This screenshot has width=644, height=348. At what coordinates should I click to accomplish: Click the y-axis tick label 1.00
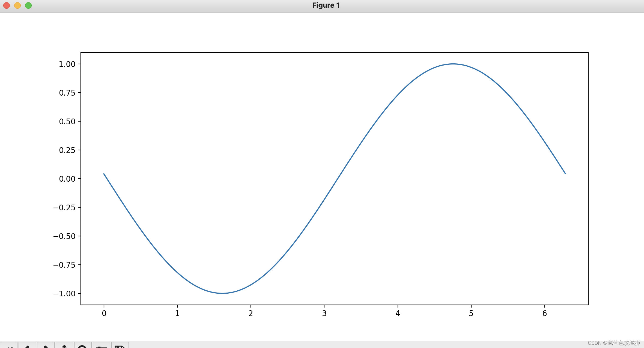click(67, 64)
